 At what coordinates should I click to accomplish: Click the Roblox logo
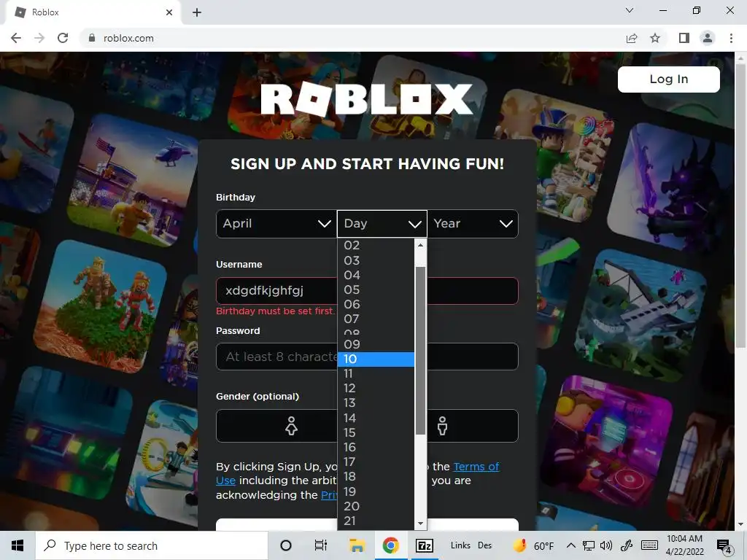(x=366, y=99)
